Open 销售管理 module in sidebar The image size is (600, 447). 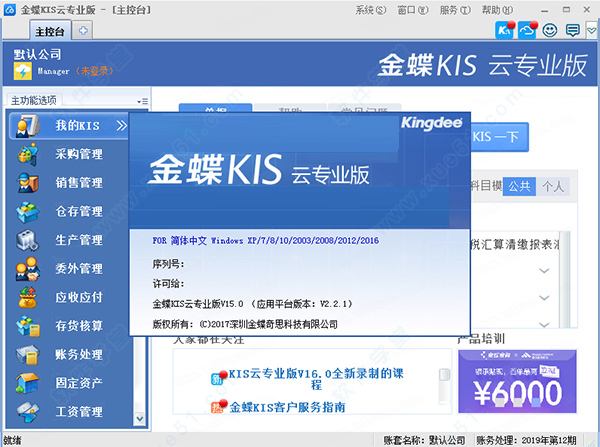pos(78,183)
